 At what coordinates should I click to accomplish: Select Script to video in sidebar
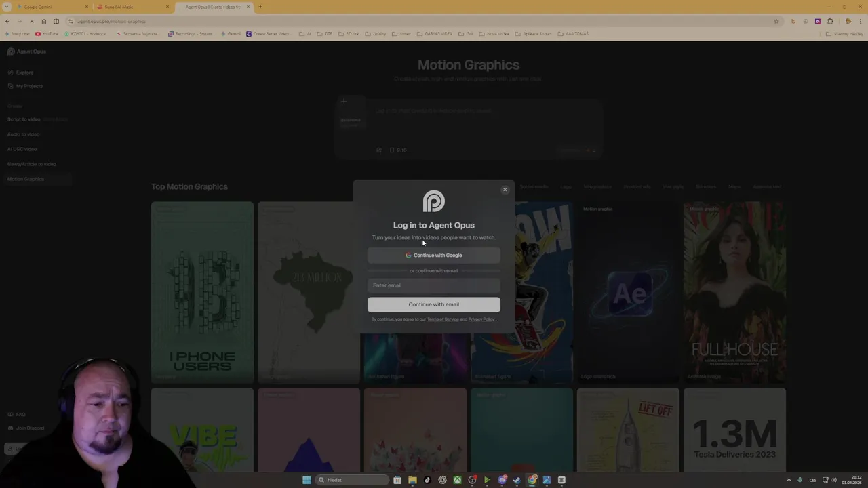(24, 119)
